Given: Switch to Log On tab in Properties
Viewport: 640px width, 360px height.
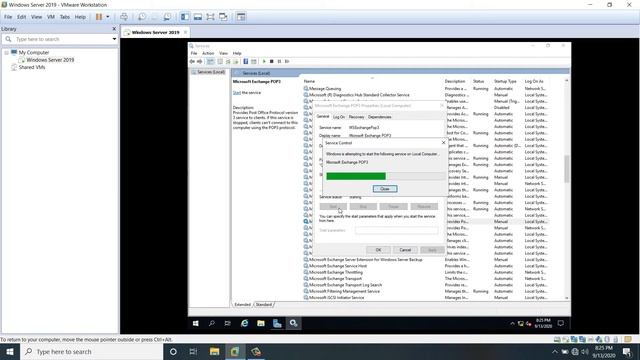Looking at the screenshot, I should tap(339, 117).
